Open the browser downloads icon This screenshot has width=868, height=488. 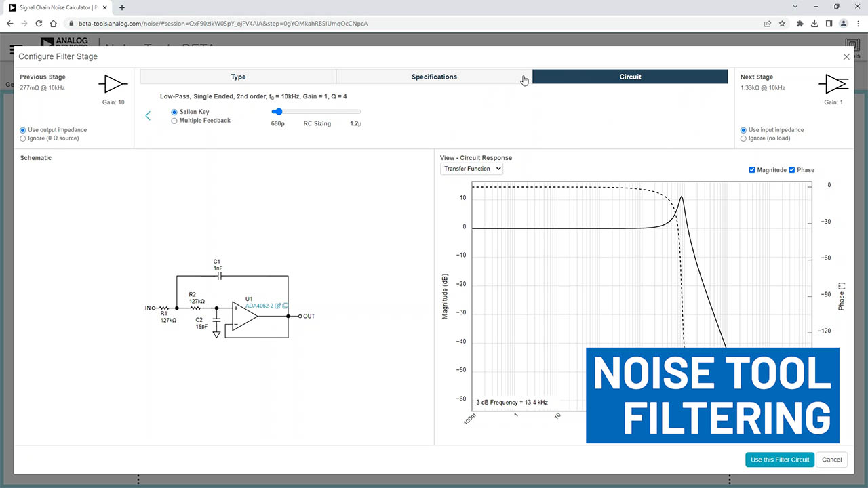pyautogui.click(x=814, y=23)
